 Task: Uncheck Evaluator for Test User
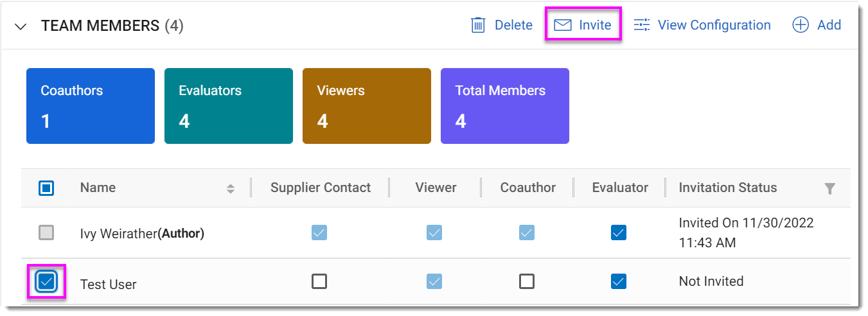(x=619, y=281)
